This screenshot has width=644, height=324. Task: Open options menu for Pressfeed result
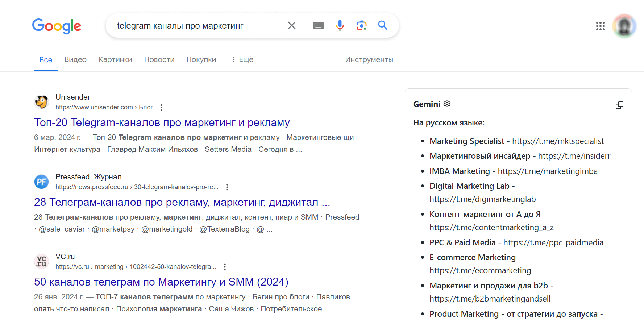tap(227, 187)
